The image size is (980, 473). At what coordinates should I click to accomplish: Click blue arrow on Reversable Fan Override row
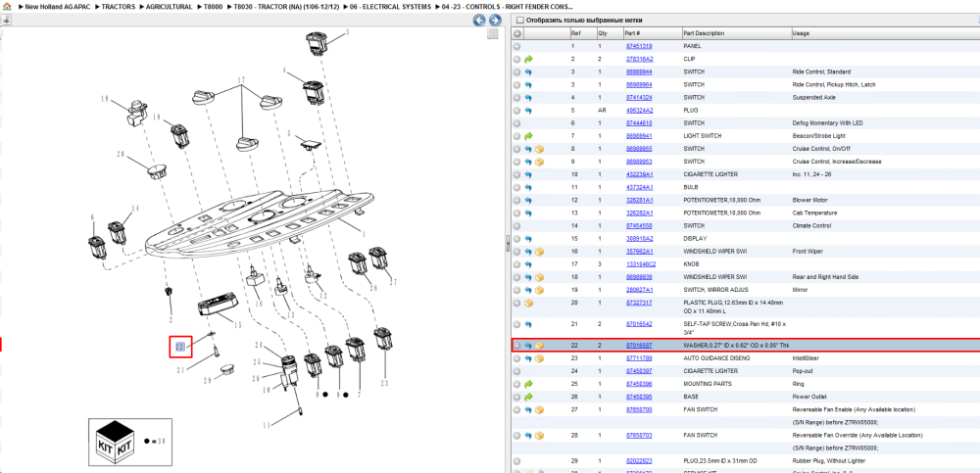[x=529, y=436]
